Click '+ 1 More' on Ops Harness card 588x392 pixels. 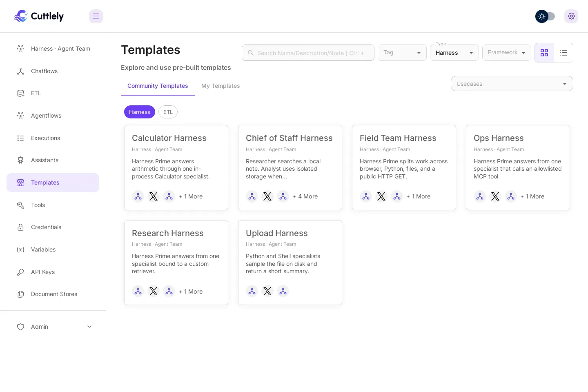coord(532,196)
